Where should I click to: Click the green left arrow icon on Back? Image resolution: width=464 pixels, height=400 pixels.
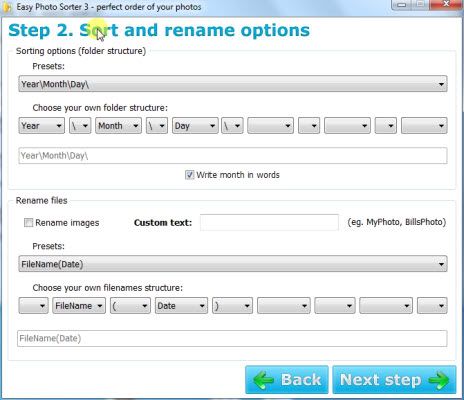click(x=263, y=380)
